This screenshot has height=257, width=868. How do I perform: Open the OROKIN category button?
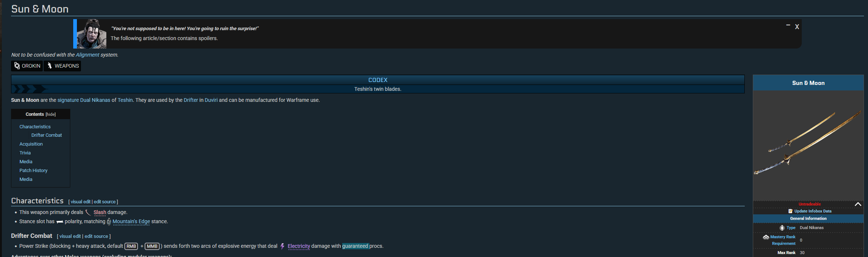pyautogui.click(x=27, y=66)
